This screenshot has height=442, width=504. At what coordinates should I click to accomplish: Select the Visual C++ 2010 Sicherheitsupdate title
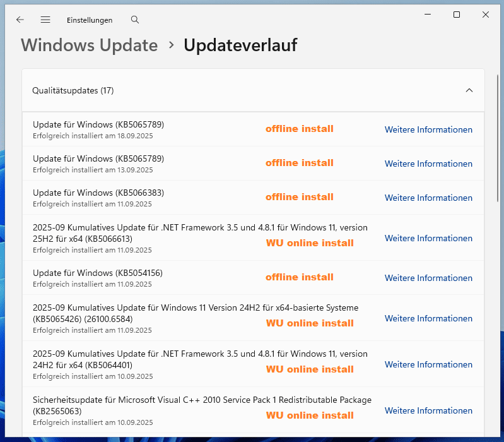(x=202, y=400)
